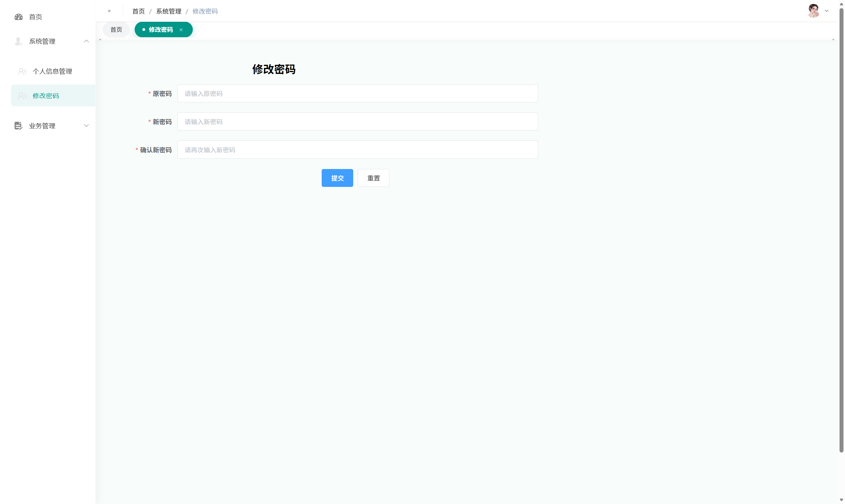The height and width of the screenshot is (504, 845).
Task: Click the document icon beside 业务管理
Action: (x=18, y=125)
